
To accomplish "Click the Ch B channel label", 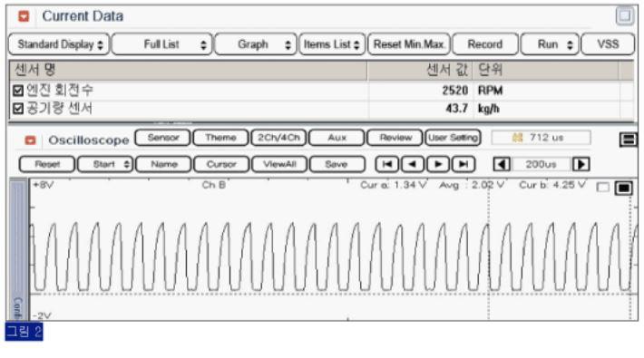I will coord(213,185).
